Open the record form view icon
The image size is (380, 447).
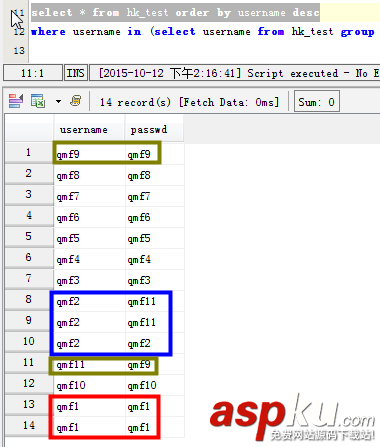(x=16, y=101)
